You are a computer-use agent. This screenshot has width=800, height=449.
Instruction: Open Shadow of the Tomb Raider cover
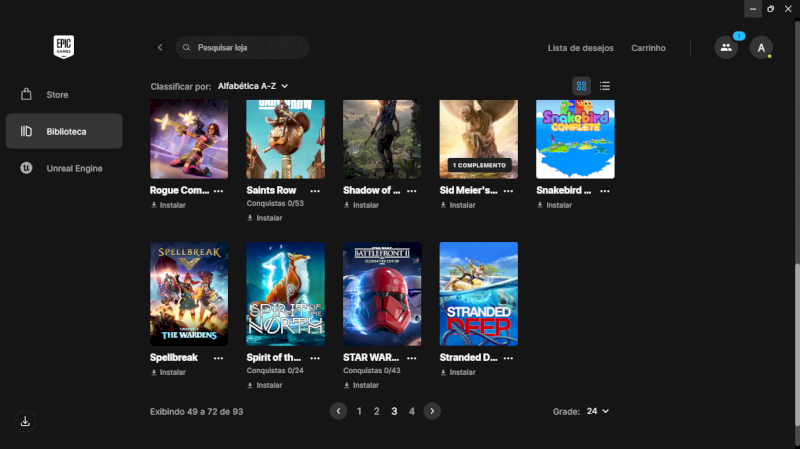(382, 139)
